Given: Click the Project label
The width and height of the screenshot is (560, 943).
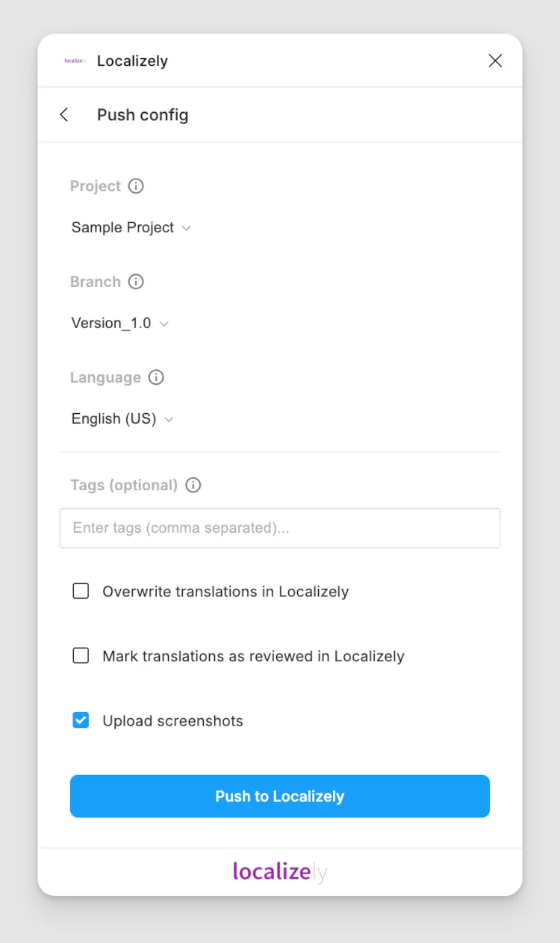Looking at the screenshot, I should pos(96,186).
